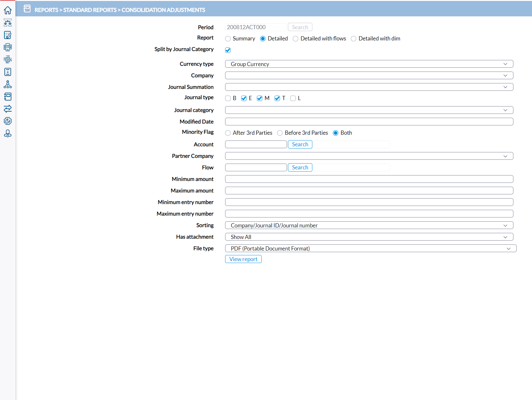Viewport: 532px width, 400px height.
Task: Open the Partner Company dropdown
Action: 369,156
